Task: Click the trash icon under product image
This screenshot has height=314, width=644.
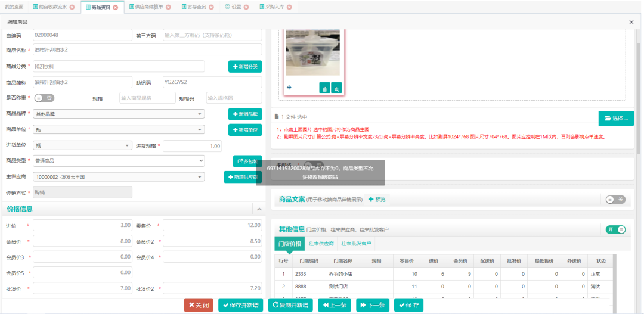Action: pyautogui.click(x=324, y=89)
